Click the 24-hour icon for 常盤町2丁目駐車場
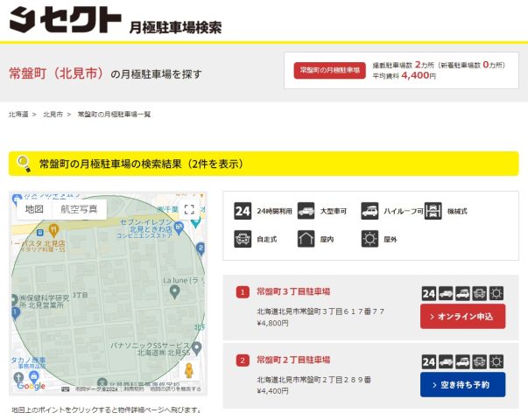 [x=429, y=361]
